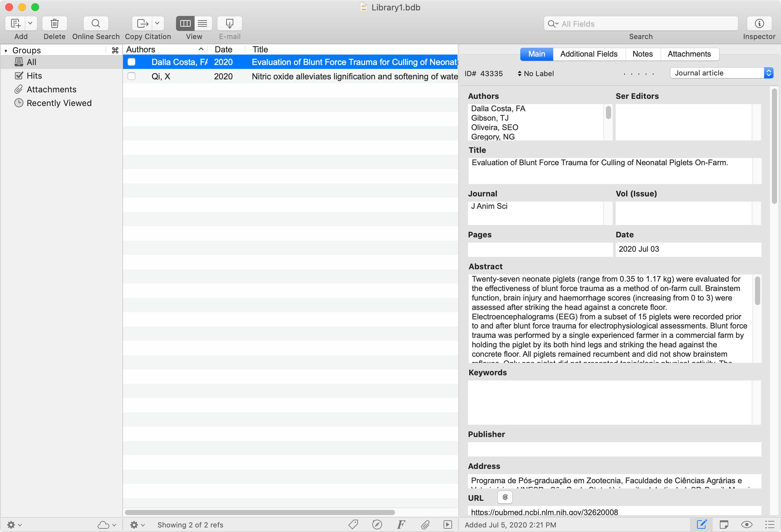This screenshot has width=781, height=532.
Task: Switch to list view layout
Action: (203, 23)
